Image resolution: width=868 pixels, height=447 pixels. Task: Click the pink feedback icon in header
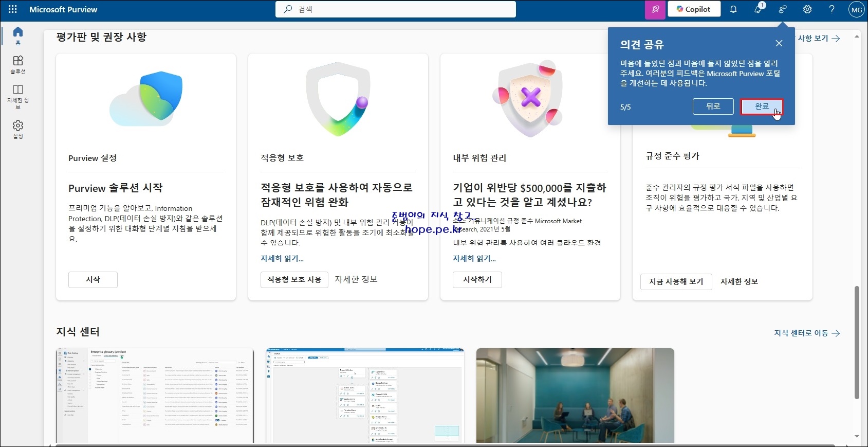click(x=655, y=9)
